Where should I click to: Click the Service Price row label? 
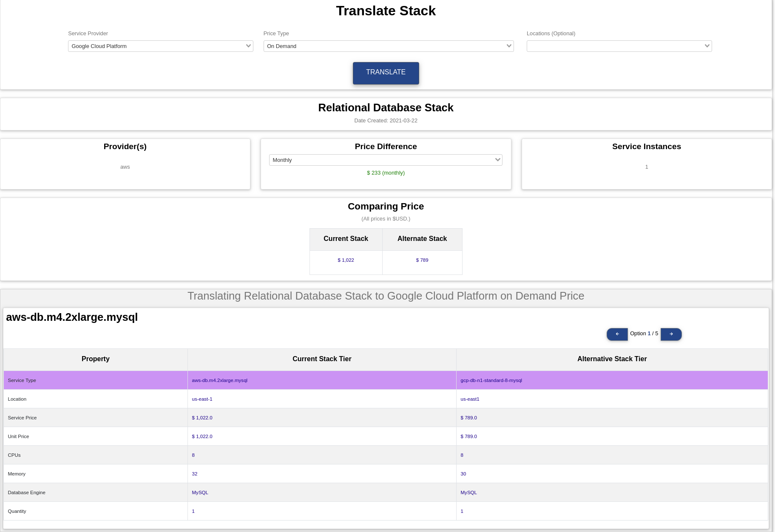[x=22, y=418]
